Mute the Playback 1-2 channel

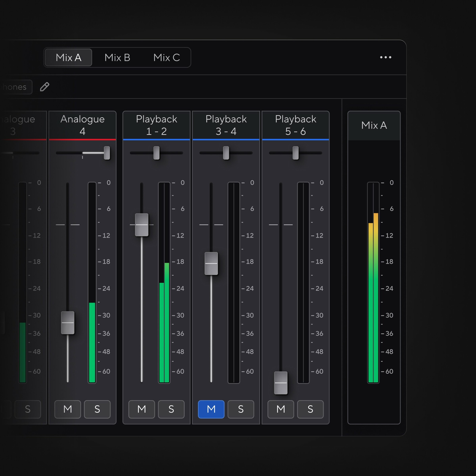point(142,409)
